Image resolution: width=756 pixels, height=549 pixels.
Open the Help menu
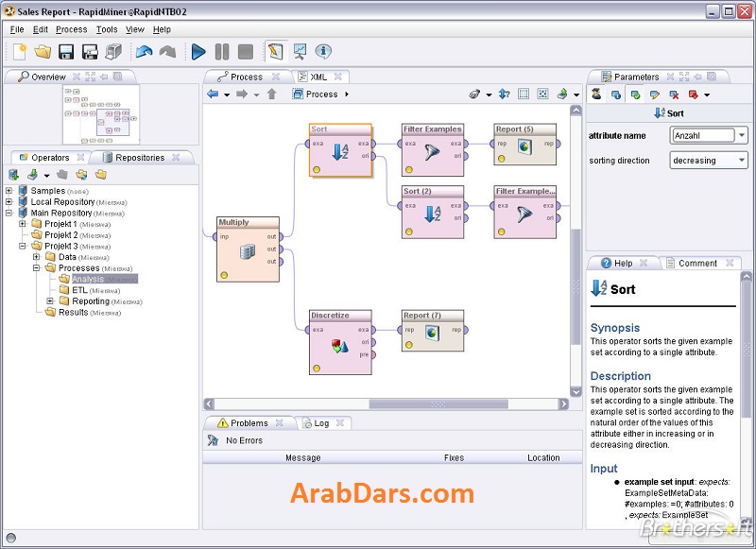pos(162,29)
